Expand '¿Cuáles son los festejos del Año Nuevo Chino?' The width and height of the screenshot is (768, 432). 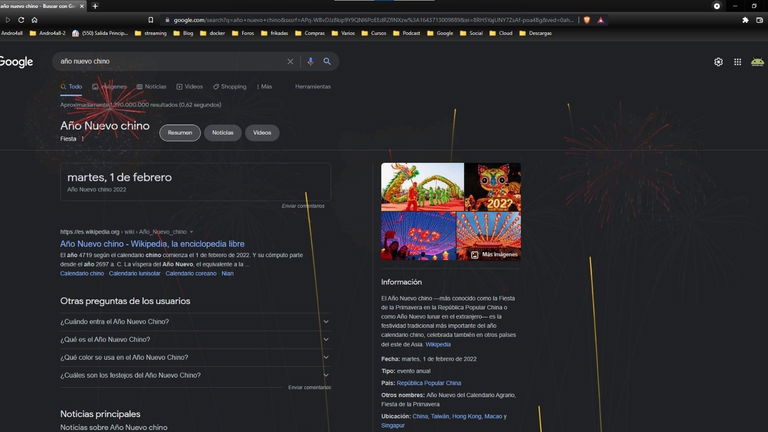tap(195, 375)
